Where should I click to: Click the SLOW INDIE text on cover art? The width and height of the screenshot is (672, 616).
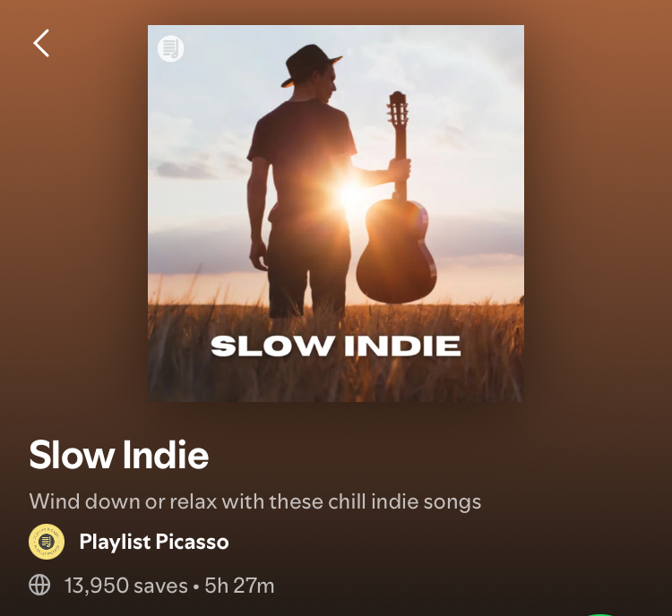click(336, 346)
